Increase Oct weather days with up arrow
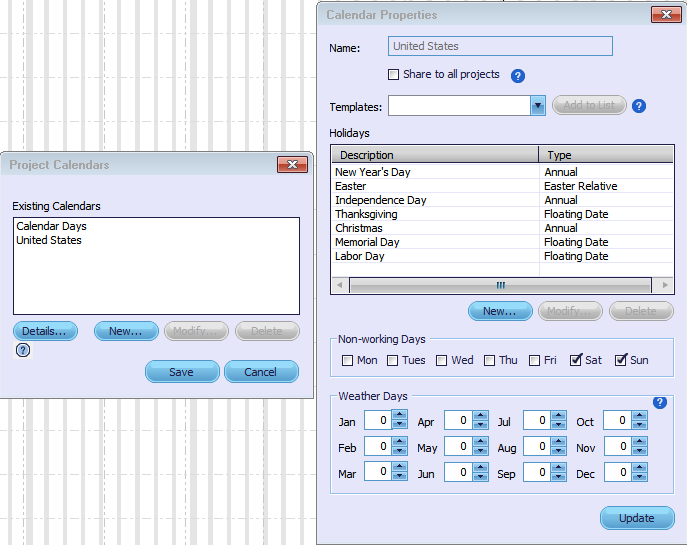The width and height of the screenshot is (687, 545). point(640,414)
